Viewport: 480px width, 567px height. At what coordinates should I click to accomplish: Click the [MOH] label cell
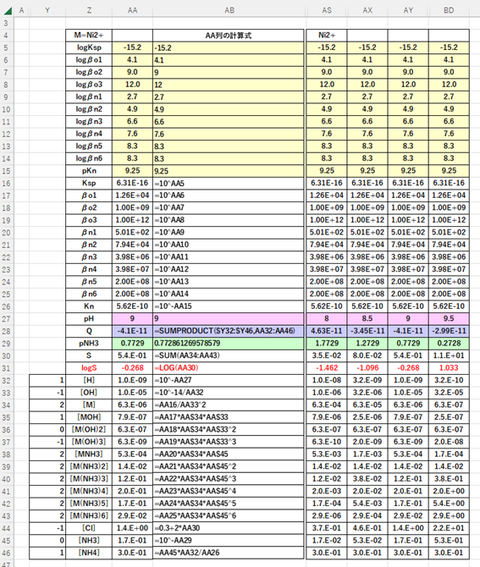pos(89,417)
